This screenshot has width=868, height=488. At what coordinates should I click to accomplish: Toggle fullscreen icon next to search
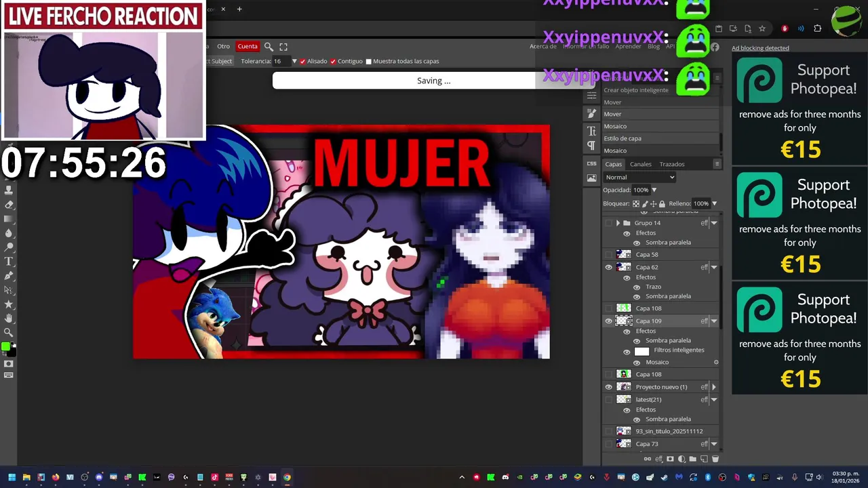[x=283, y=47]
